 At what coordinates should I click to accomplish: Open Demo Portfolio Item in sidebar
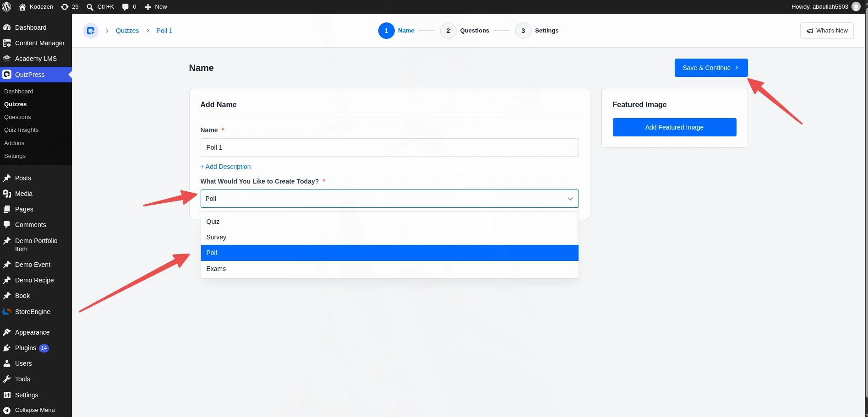(x=36, y=245)
